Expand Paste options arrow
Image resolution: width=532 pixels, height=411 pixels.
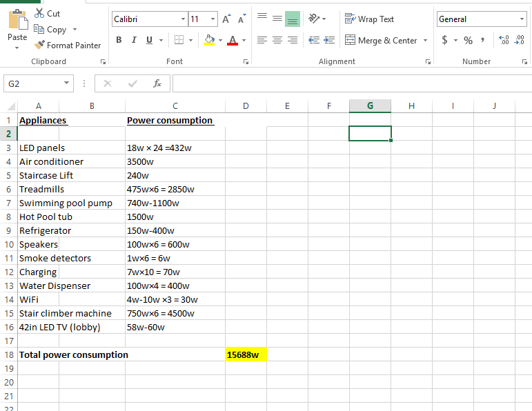point(17,48)
